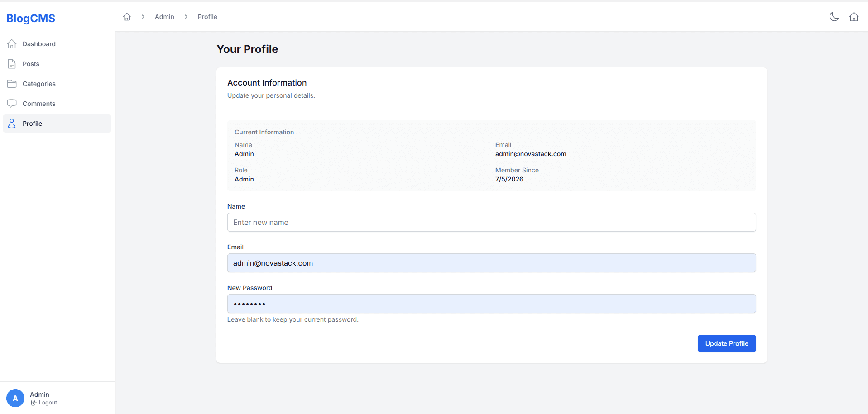Open the Posts menu item
868x414 pixels.
pyautogui.click(x=57, y=64)
